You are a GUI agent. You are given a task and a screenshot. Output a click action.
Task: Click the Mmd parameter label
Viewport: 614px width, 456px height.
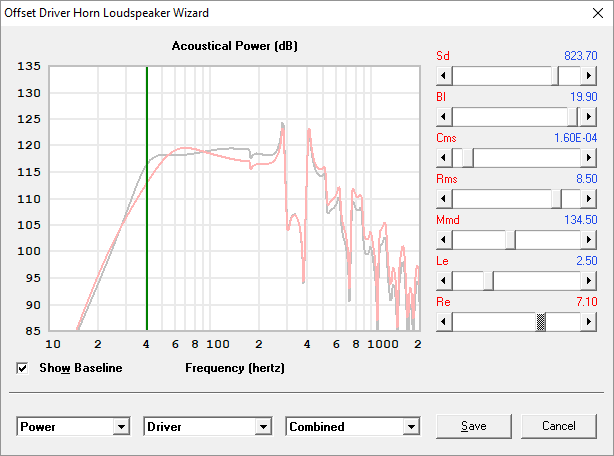coord(448,220)
